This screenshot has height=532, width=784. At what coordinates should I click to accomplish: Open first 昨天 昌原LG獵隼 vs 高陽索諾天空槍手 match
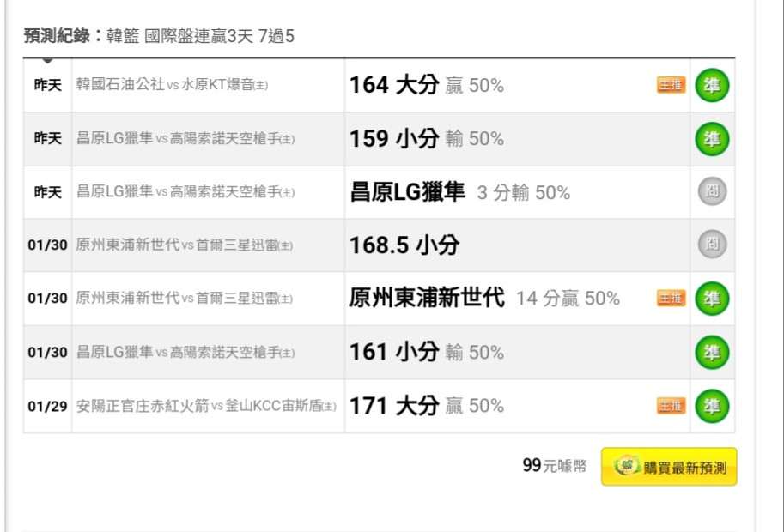[185, 138]
